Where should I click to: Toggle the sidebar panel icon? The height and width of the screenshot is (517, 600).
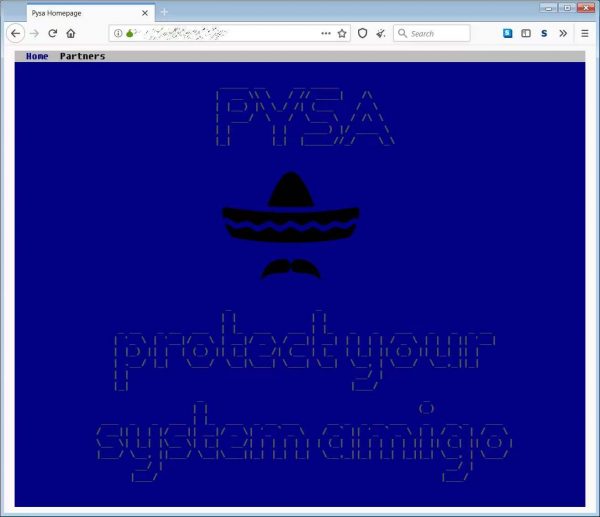(526, 33)
